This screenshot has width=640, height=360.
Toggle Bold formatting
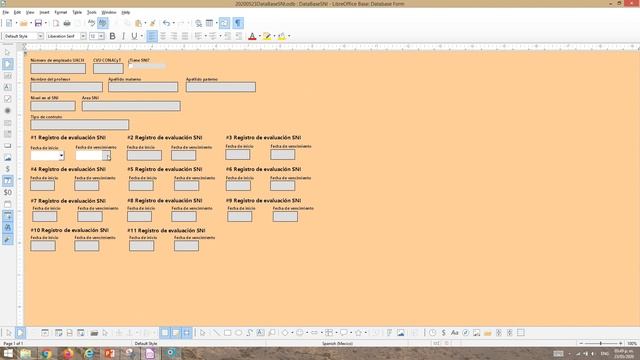[x=112, y=36]
